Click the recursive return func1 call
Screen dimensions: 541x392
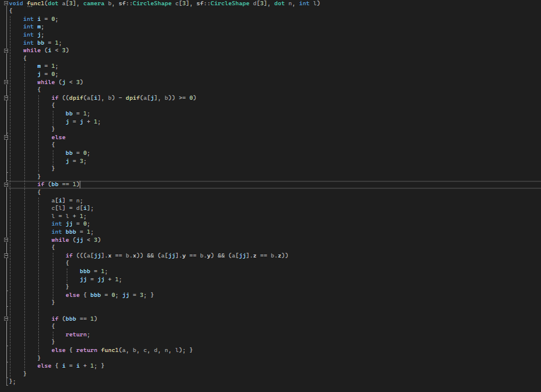coord(131,350)
